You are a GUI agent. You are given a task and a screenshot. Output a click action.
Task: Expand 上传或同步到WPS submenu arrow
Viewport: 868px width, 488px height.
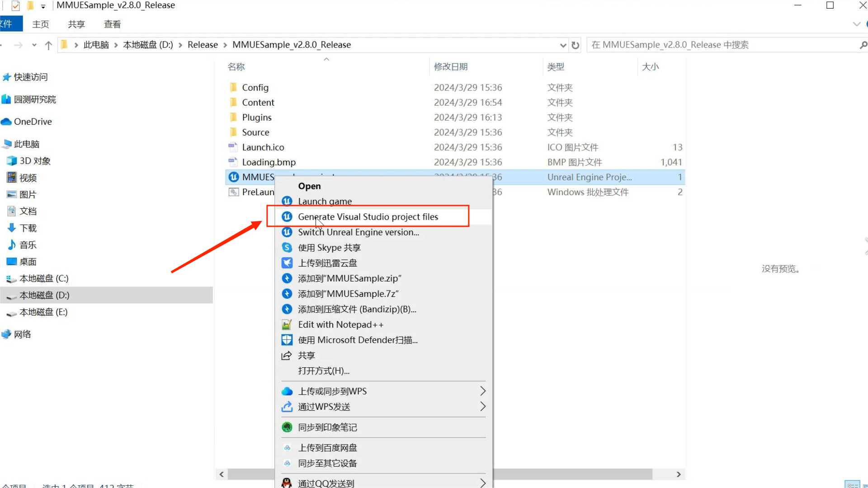click(x=482, y=391)
